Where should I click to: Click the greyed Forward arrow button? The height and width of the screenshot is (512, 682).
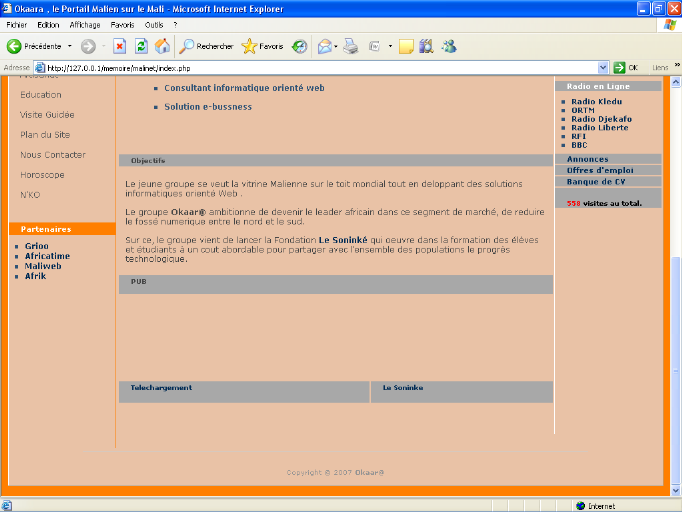point(88,46)
